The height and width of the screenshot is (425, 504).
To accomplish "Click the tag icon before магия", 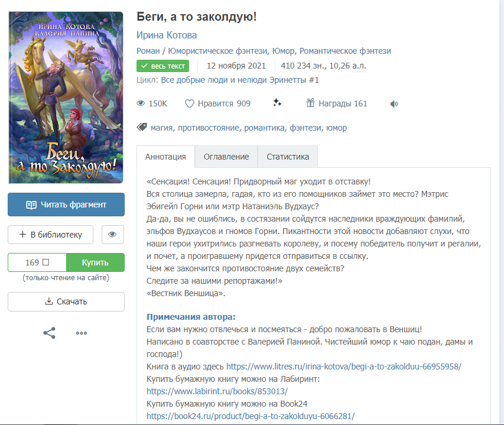I will (142, 127).
